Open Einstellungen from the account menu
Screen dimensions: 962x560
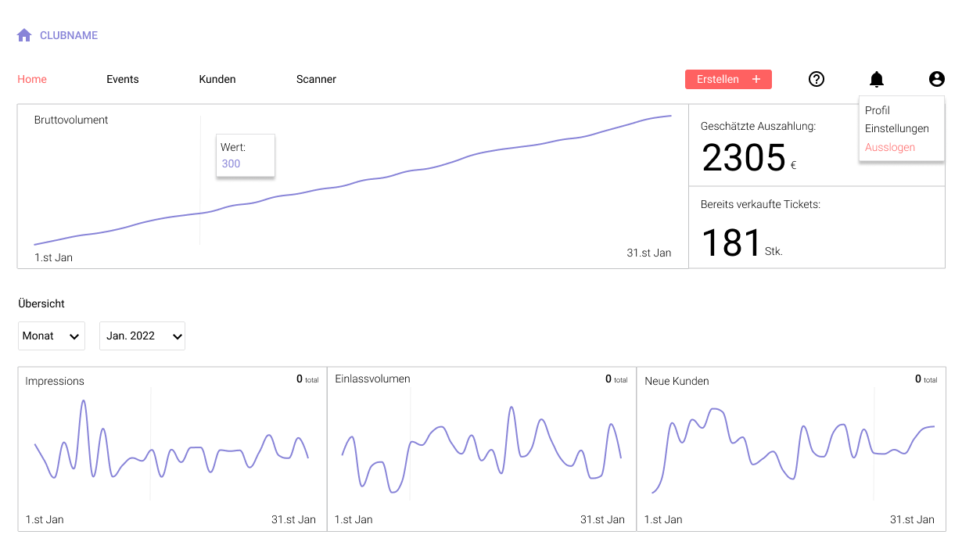point(897,128)
